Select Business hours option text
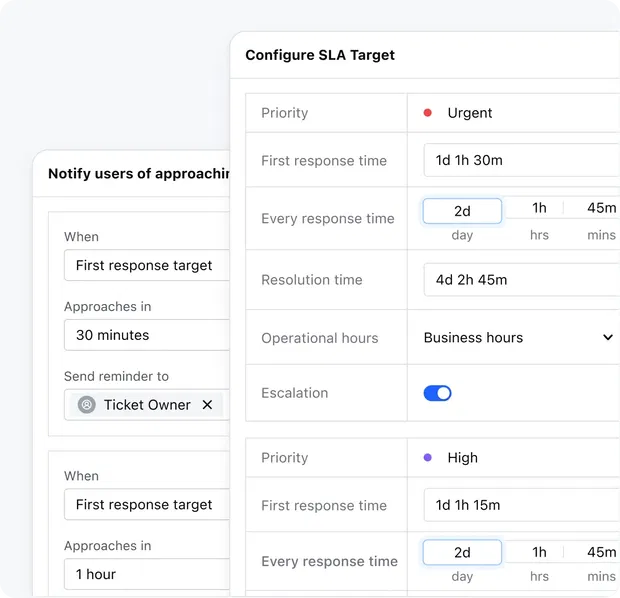The image size is (620, 598). pos(473,338)
